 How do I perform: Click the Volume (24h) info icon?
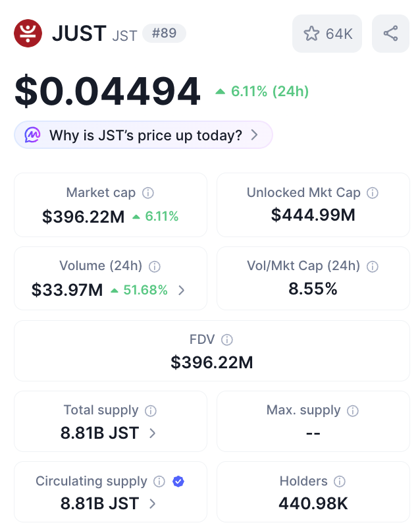[x=155, y=267]
